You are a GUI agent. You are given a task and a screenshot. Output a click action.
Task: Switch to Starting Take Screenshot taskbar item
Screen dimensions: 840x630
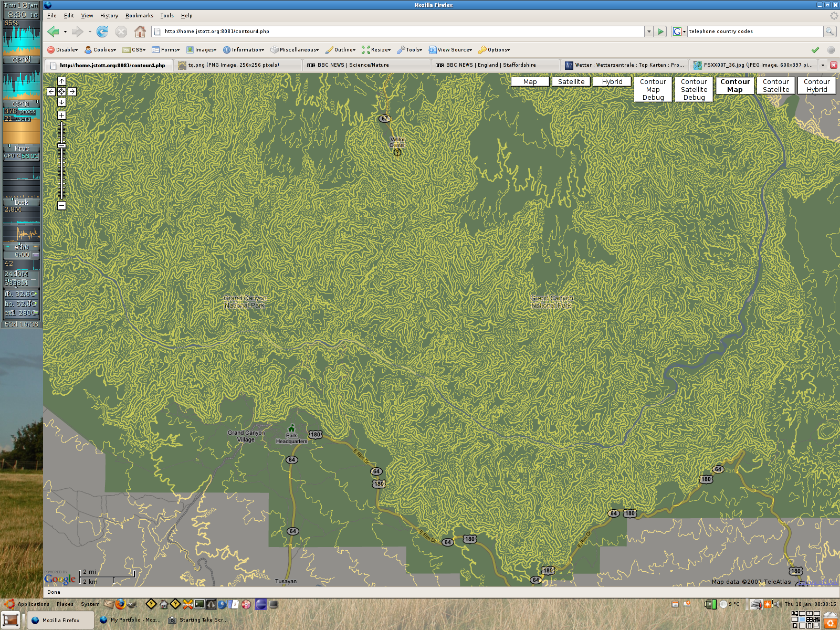click(x=198, y=620)
